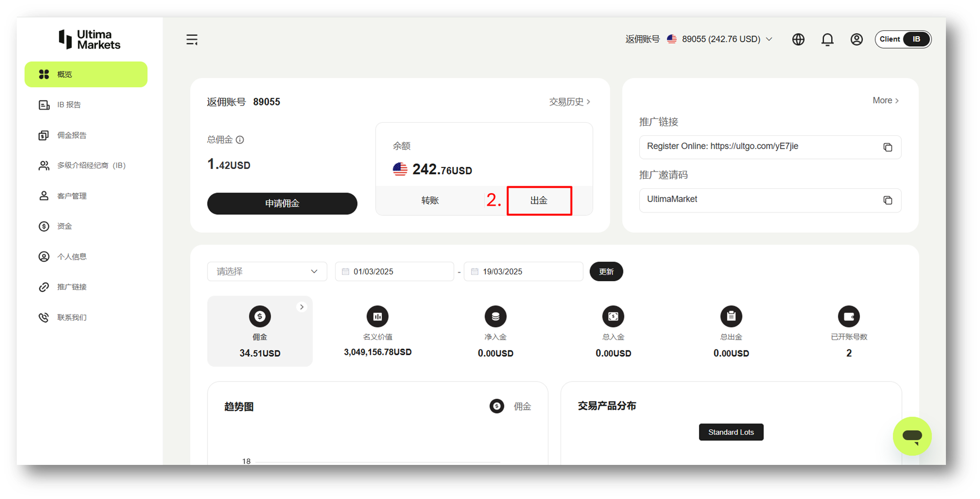Click the info icon beside 总佣金

pyautogui.click(x=240, y=140)
